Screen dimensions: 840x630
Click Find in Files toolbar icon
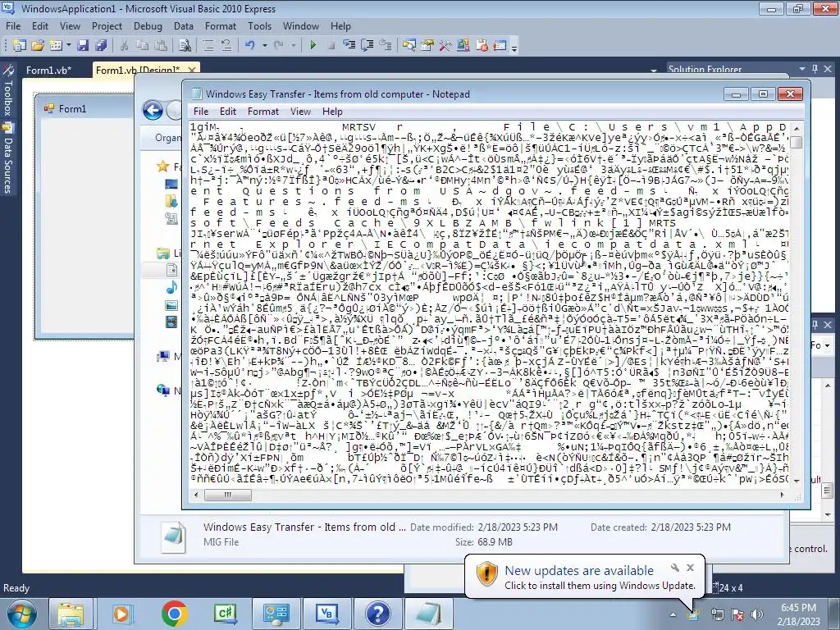click(x=185, y=46)
